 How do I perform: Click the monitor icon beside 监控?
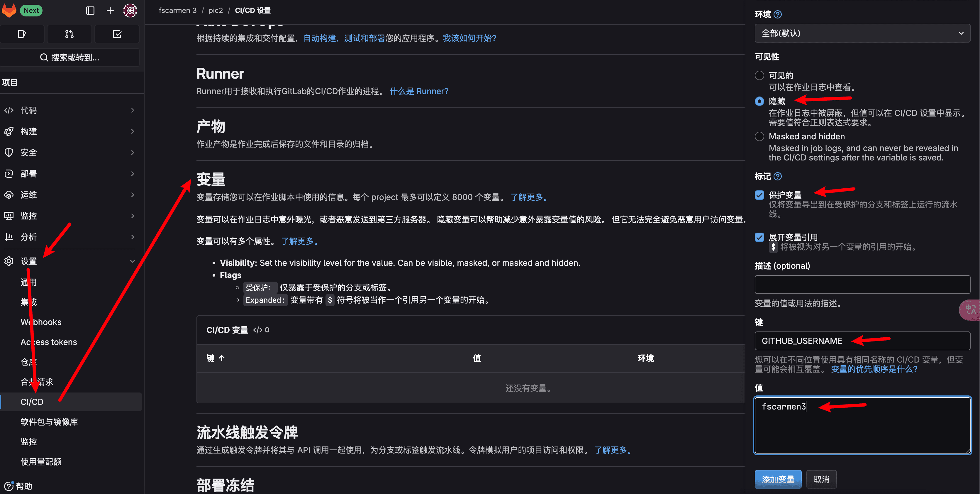pos(9,216)
